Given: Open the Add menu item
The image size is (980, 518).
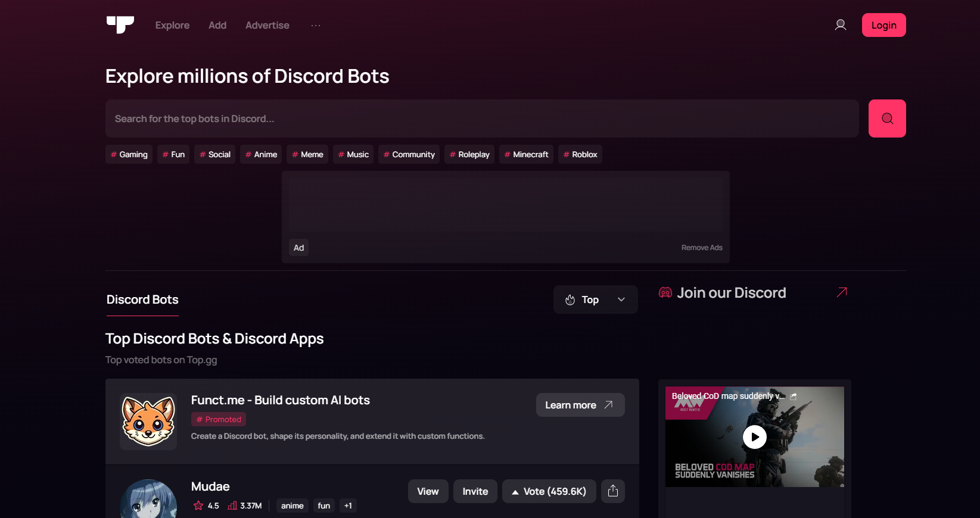Looking at the screenshot, I should pyautogui.click(x=217, y=25).
